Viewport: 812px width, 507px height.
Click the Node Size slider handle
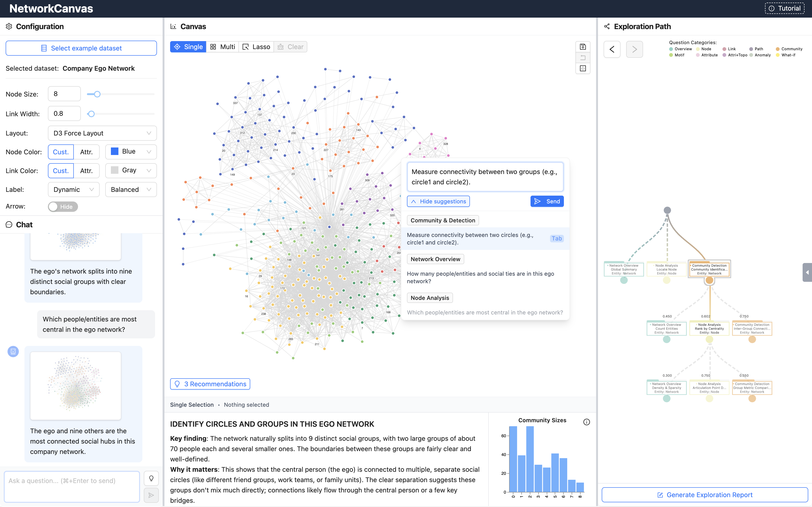(x=97, y=94)
